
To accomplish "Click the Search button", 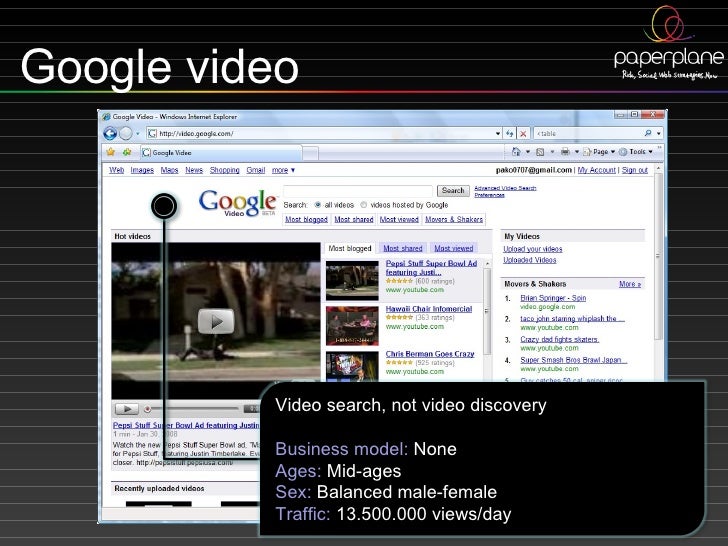I will pyautogui.click(x=453, y=190).
